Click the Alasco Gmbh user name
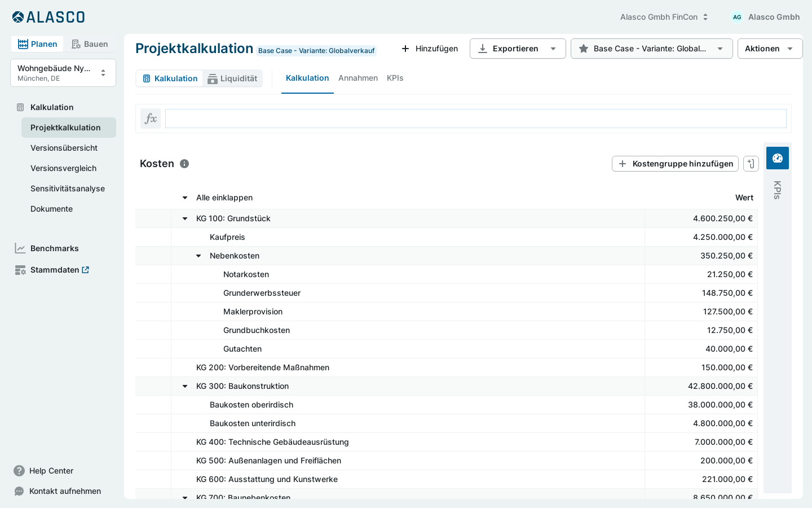Screen dimensions: 812x508 774,17
